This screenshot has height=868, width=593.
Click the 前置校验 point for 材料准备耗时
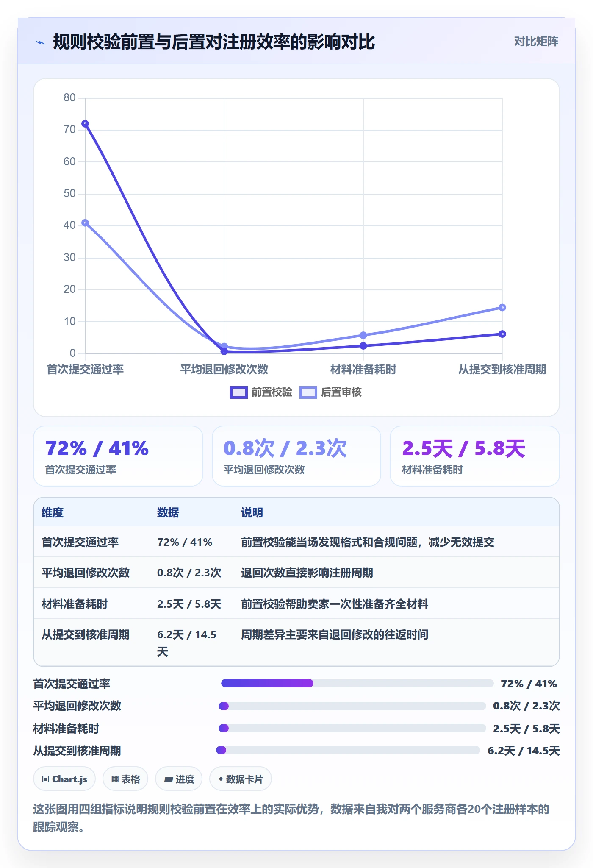[363, 346]
